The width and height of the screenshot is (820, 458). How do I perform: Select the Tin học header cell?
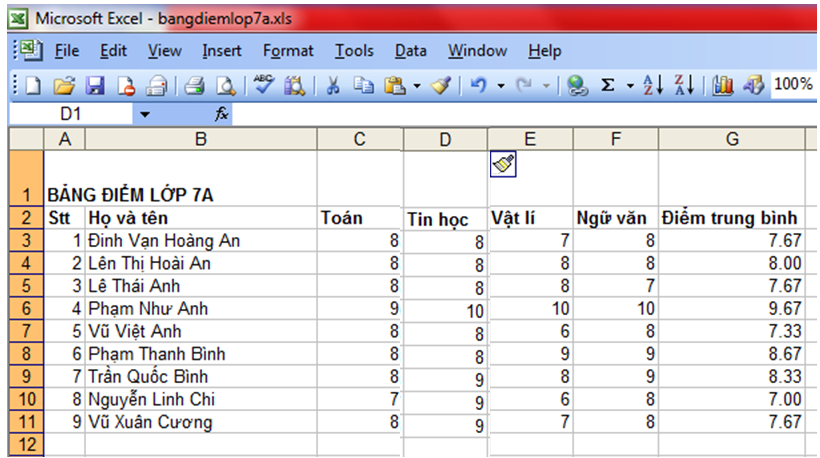445,219
